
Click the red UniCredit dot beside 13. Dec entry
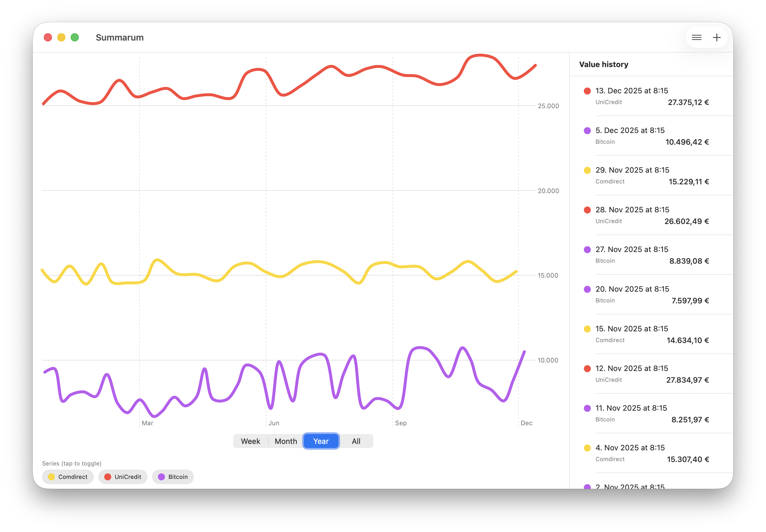(587, 90)
